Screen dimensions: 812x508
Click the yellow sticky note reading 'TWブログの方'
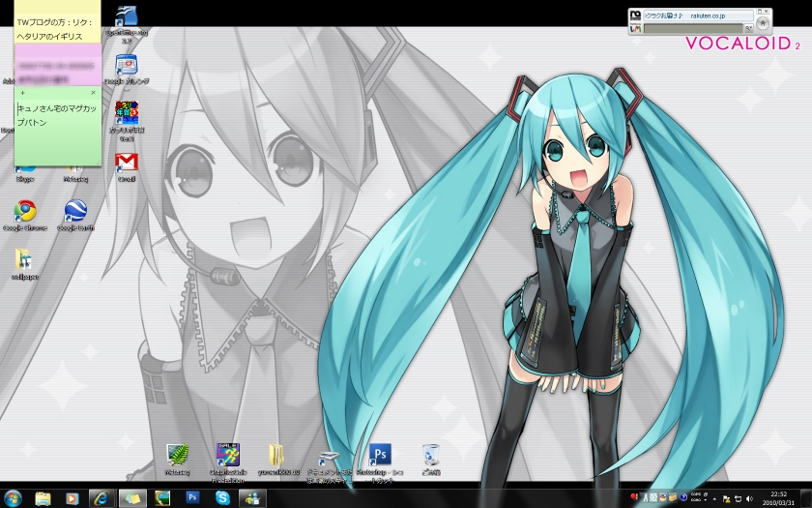pyautogui.click(x=57, y=22)
